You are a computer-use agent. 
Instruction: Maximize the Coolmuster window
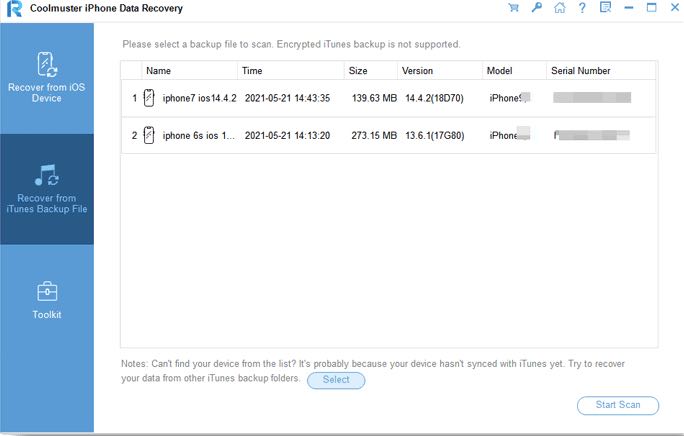click(651, 7)
